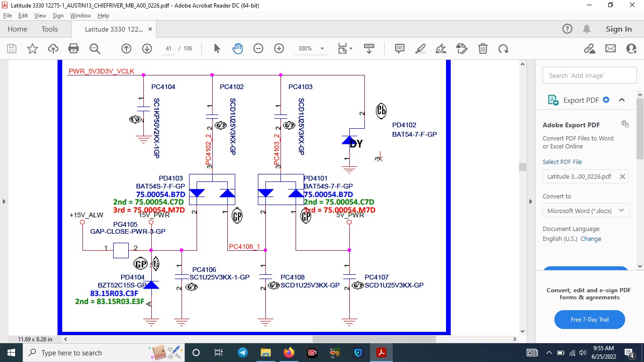The width and height of the screenshot is (644, 362).
Task: Click the Print file icon
Action: 74,49
